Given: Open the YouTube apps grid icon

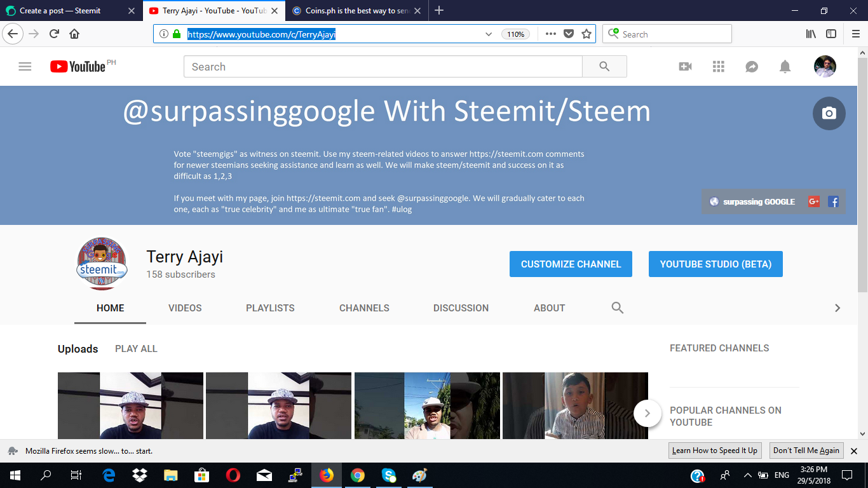Looking at the screenshot, I should click(718, 66).
